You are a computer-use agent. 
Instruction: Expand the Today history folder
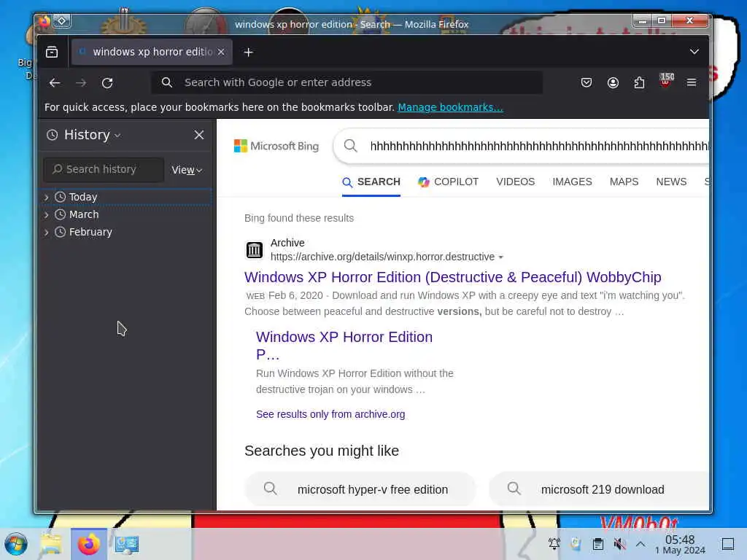click(46, 197)
